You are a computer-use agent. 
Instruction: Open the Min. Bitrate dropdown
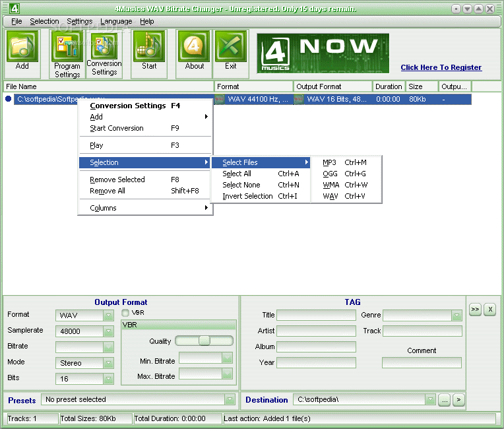pos(227,358)
